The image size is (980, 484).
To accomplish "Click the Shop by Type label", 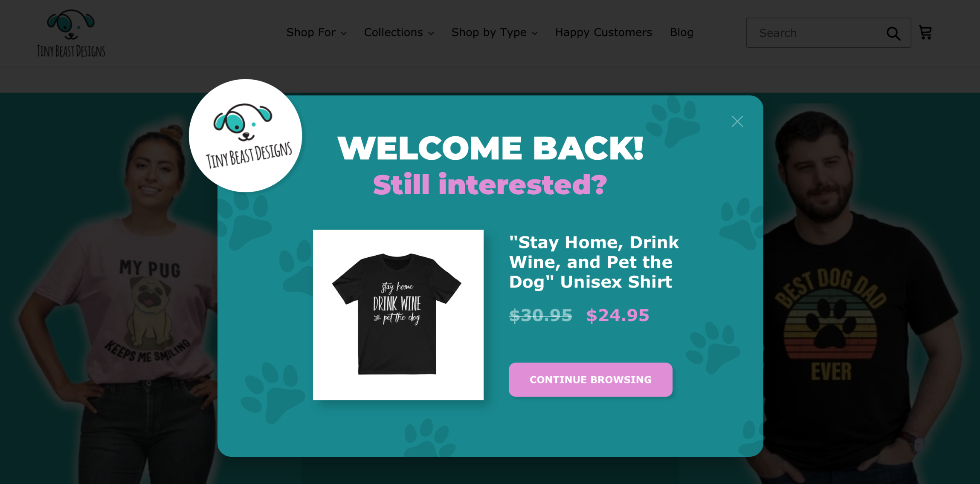I will click(489, 32).
